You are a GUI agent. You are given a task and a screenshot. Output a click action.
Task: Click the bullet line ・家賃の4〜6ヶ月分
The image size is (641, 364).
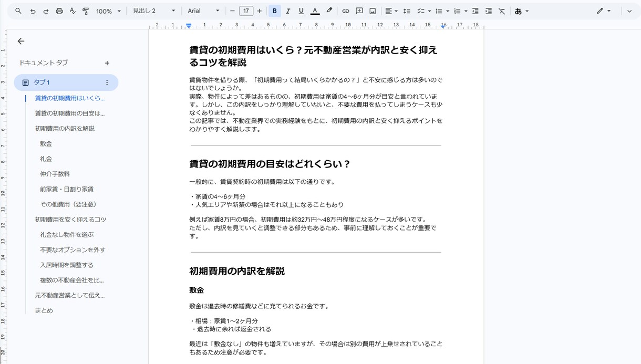tap(217, 196)
